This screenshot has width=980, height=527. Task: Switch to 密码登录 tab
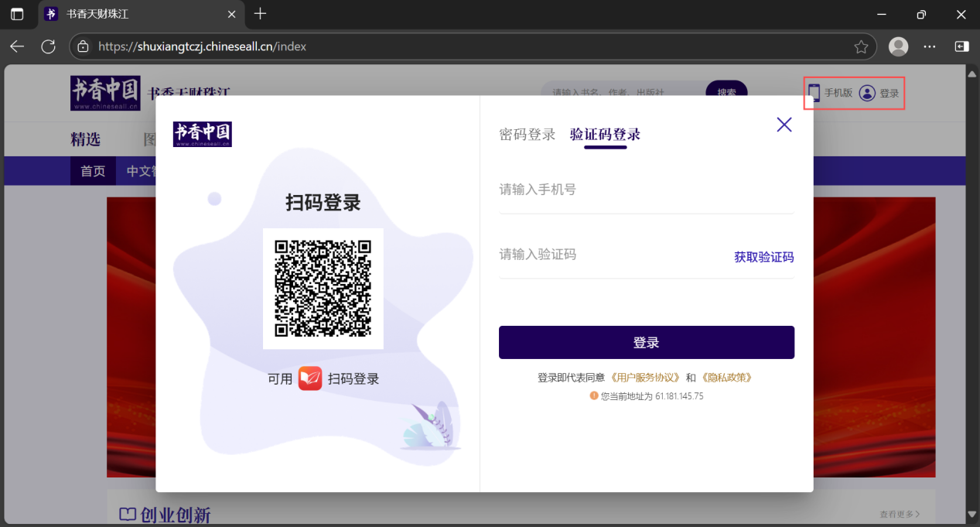click(527, 135)
